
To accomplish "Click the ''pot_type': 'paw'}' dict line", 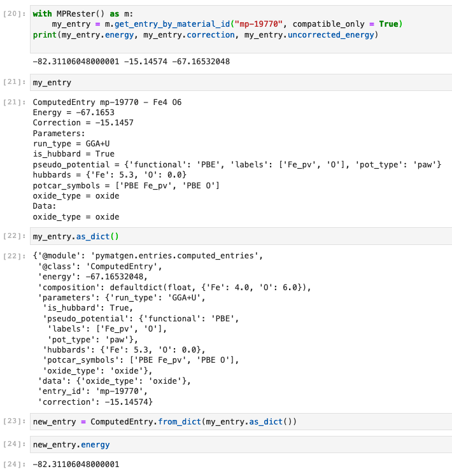I will pos(93,340).
